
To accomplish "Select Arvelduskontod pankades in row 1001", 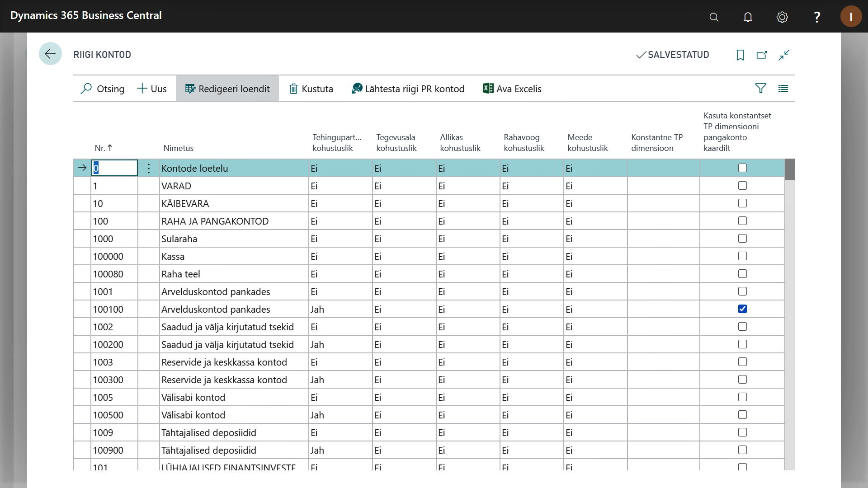I will point(234,291).
